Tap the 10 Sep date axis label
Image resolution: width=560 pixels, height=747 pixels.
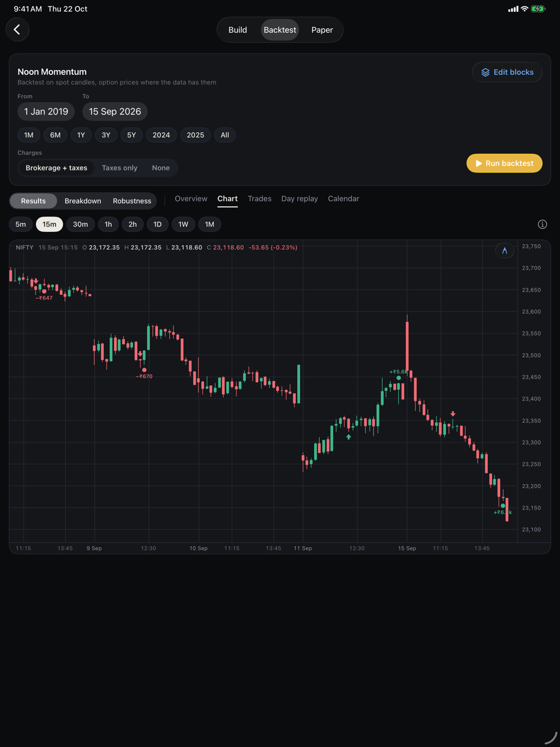(199, 548)
